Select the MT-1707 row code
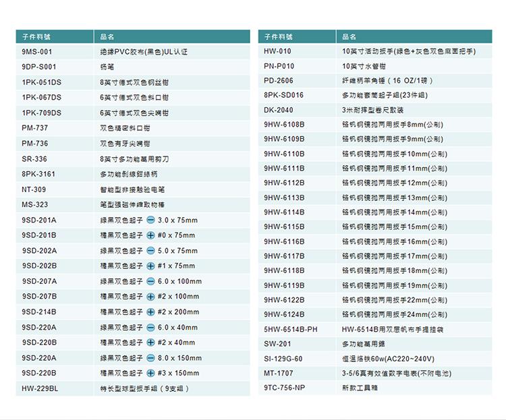 [277, 373]
